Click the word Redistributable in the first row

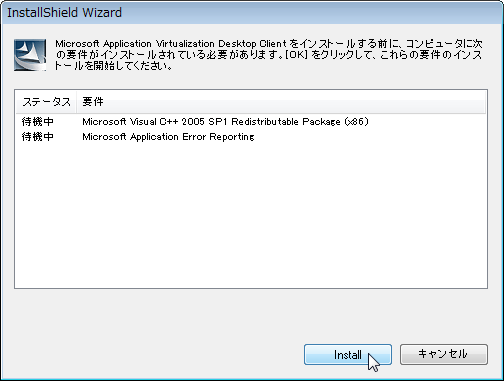(265, 122)
